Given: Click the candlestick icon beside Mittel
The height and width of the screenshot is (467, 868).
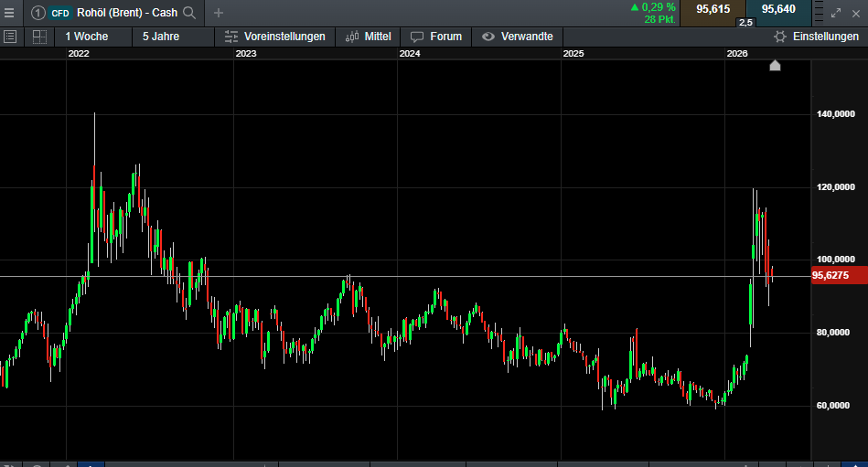Looking at the screenshot, I should (352, 37).
